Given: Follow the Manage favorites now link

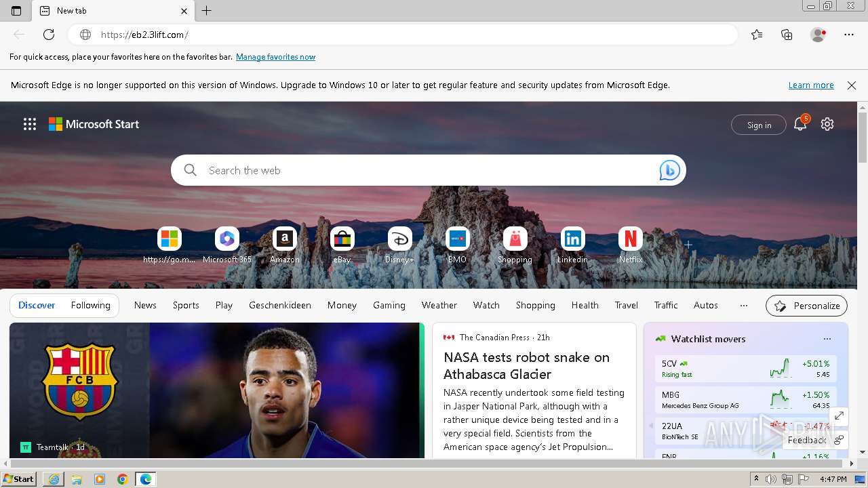Looking at the screenshot, I should pos(275,57).
